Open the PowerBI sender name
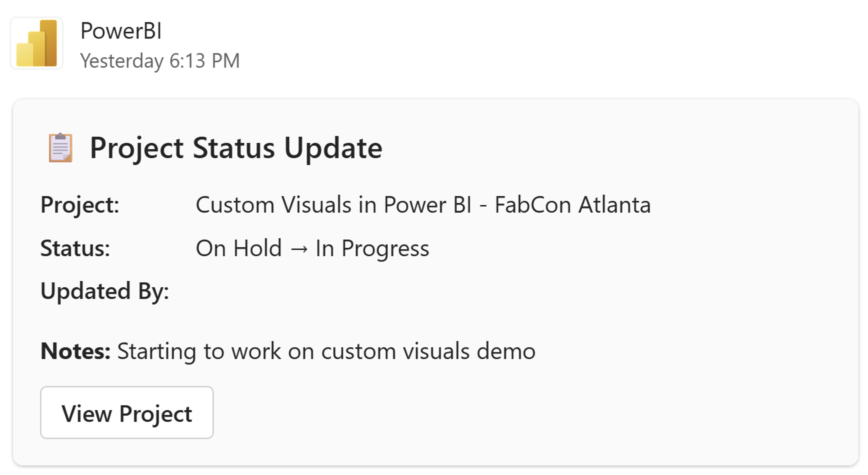 point(121,31)
